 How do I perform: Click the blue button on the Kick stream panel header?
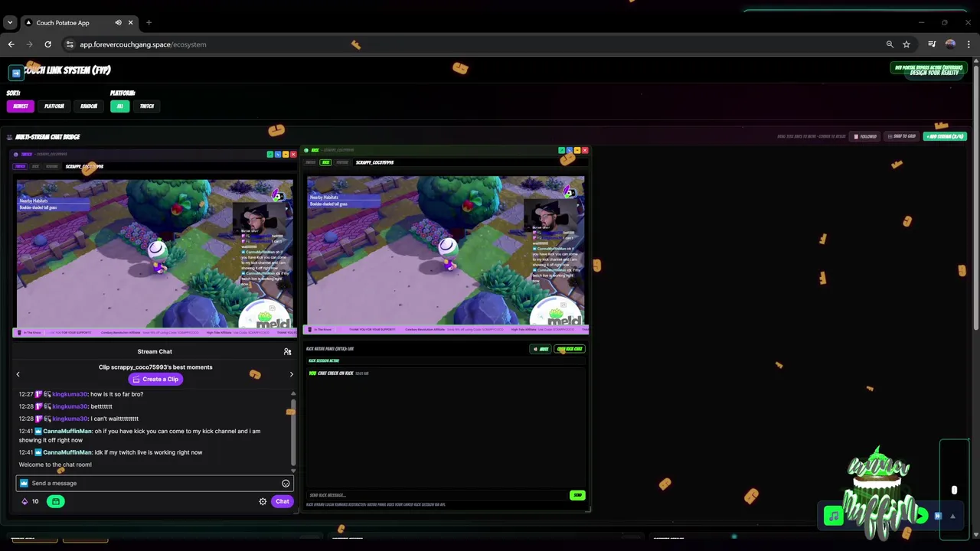click(x=569, y=151)
